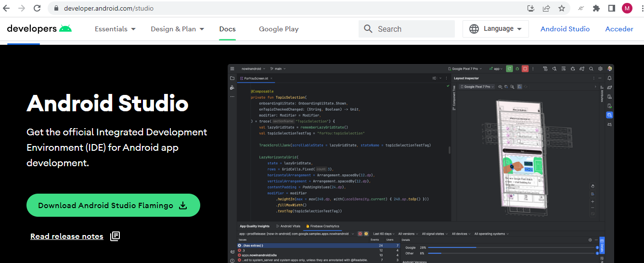Toggle eye visibility icon in Layout Inspector
This screenshot has width=644, height=263.
point(501,87)
